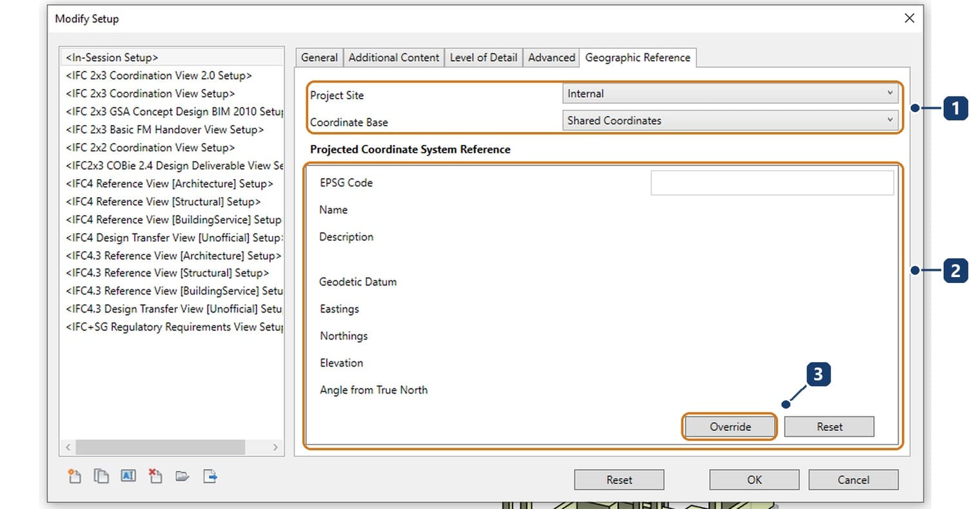Confirm the dialog with OK
The image size is (980, 509).
(754, 479)
